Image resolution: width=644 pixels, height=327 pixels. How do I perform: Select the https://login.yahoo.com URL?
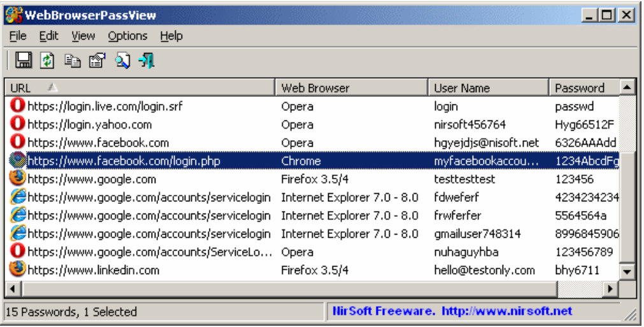(90, 124)
